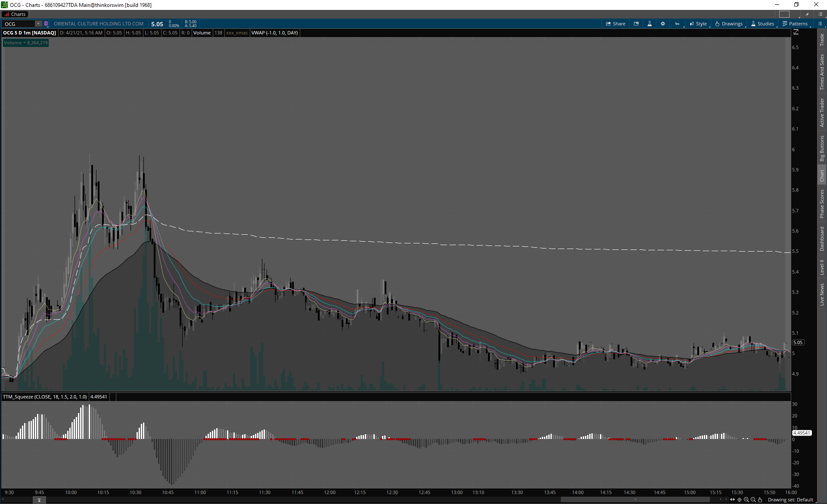
Task: Click the chart snapshot alert icon
Action: 636,24
